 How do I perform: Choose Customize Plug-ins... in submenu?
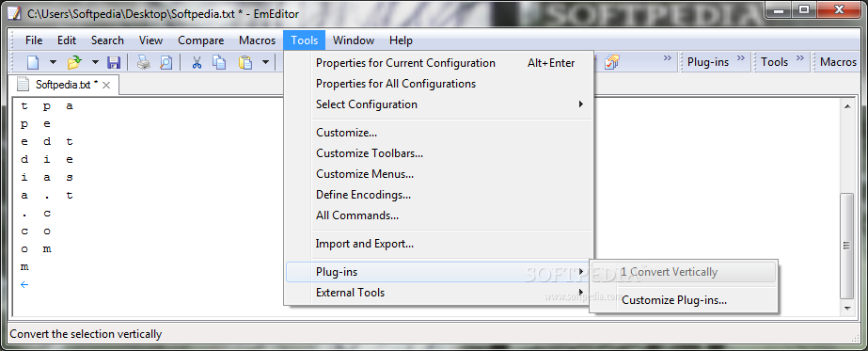click(684, 300)
